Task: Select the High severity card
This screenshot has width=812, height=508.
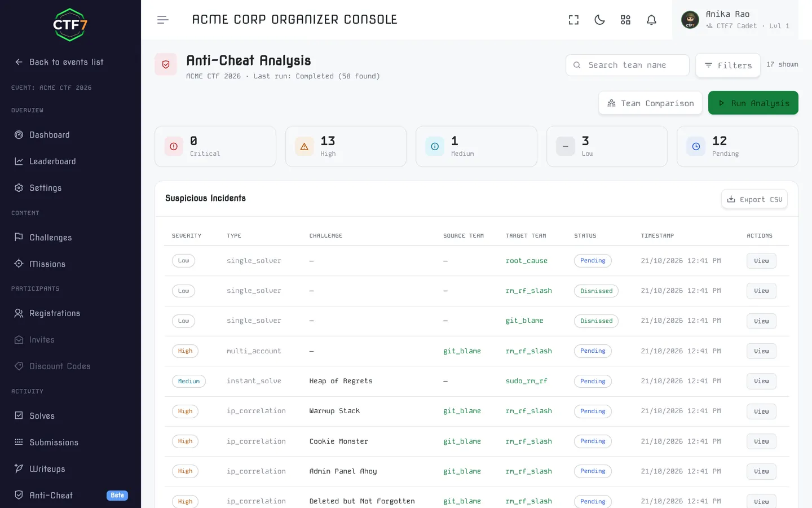Action: [x=346, y=146]
